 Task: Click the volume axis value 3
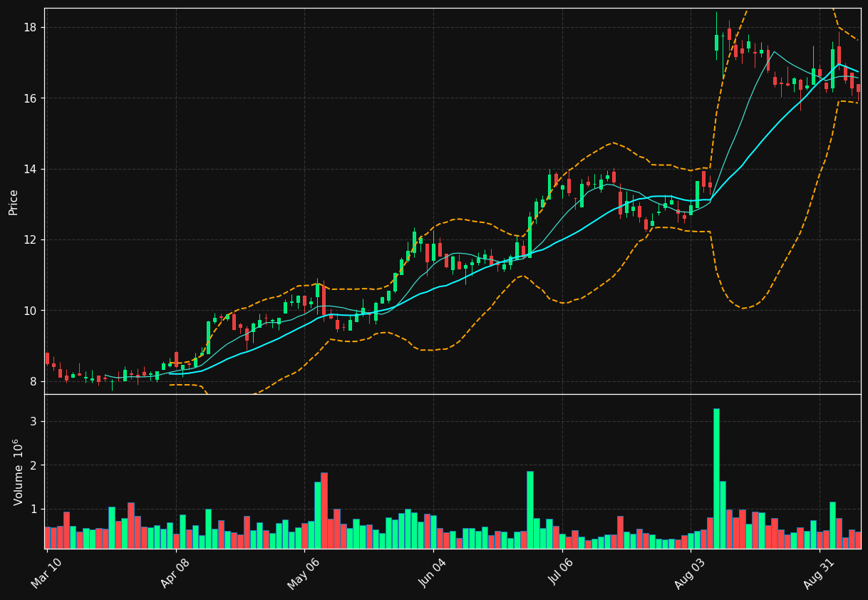point(33,421)
